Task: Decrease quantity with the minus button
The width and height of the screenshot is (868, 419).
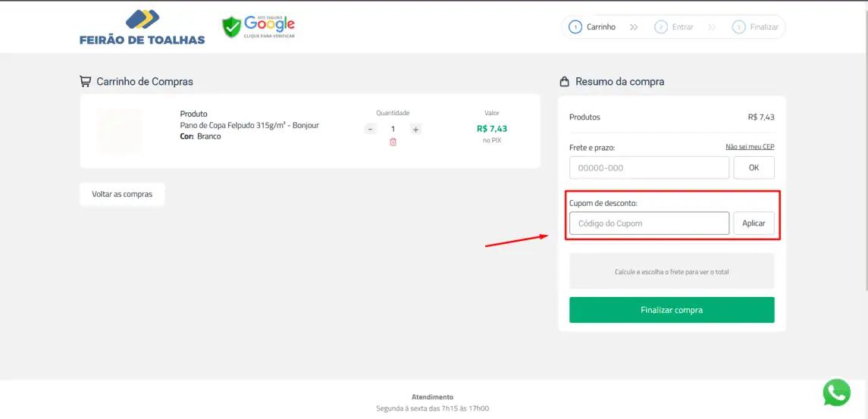Action: click(371, 129)
